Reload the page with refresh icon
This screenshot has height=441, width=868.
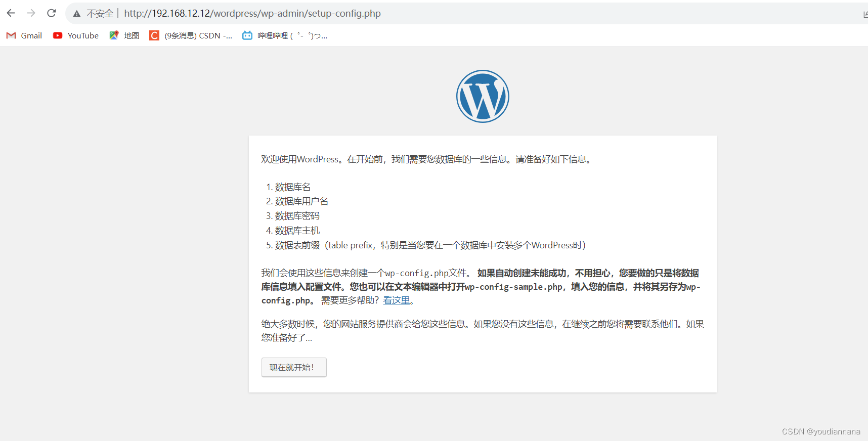52,13
